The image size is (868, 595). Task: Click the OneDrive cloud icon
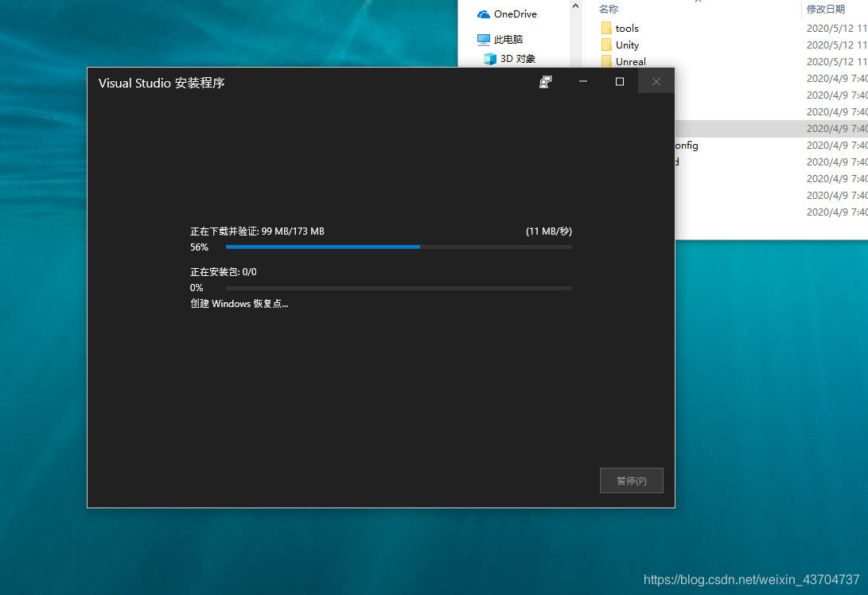[483, 14]
